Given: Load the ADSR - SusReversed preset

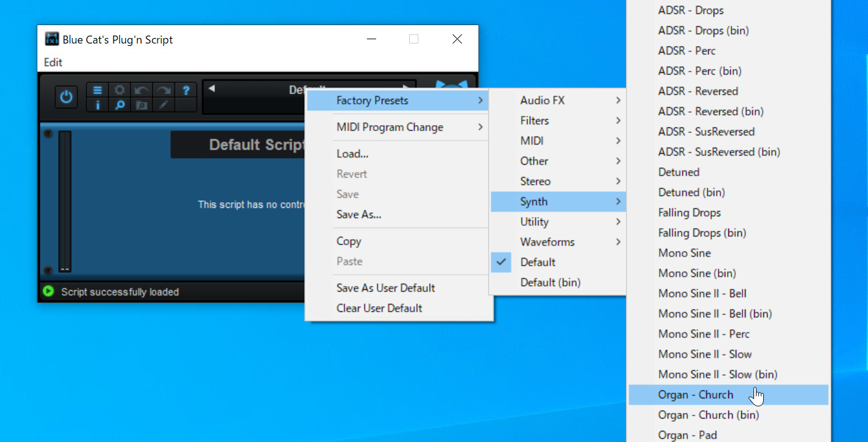Looking at the screenshot, I should 728,132.
